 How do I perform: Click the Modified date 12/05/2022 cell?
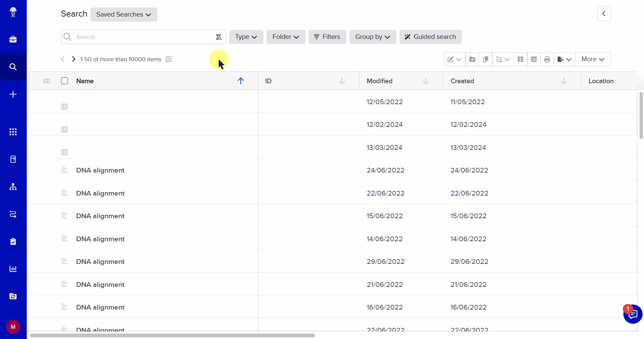pos(385,102)
